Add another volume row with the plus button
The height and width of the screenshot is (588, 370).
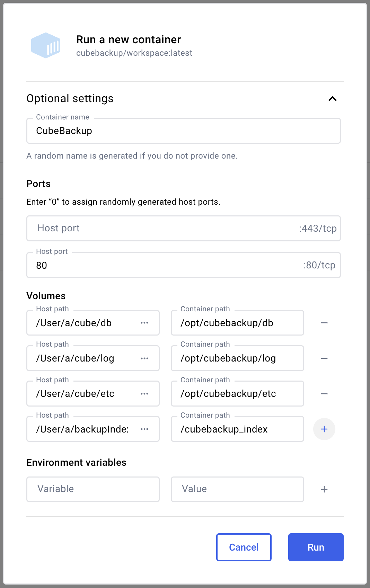tap(324, 429)
